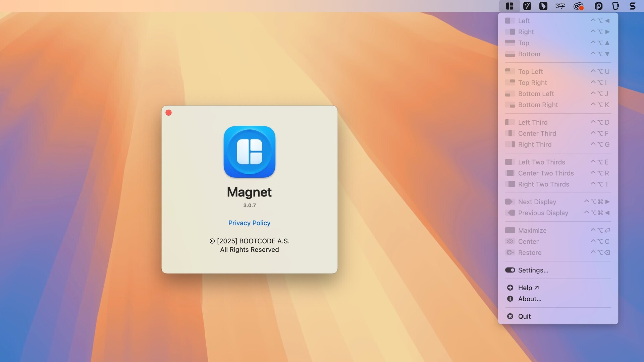Click the Restore menu label

point(530,252)
